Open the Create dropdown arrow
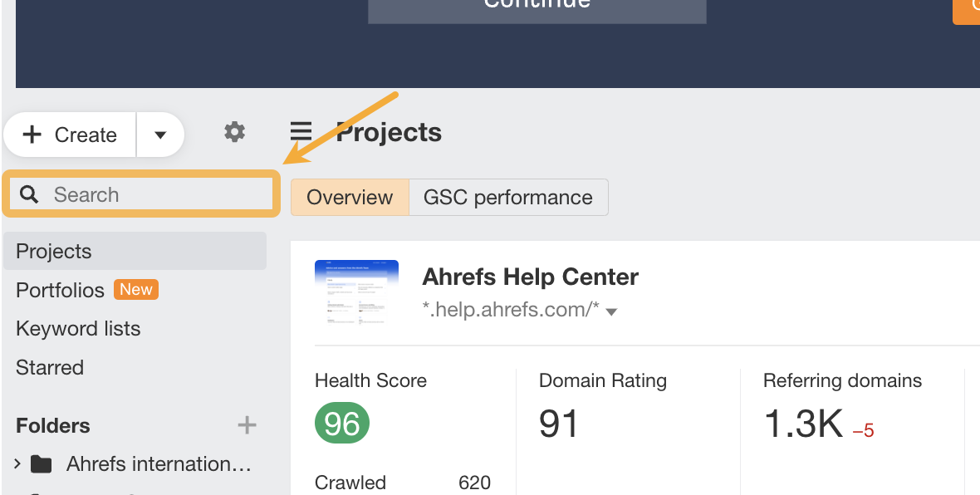Screen dimensions: 980x495 pos(160,135)
